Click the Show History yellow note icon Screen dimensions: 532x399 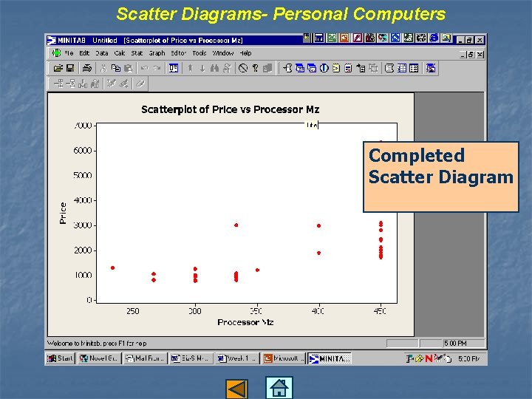click(336, 68)
